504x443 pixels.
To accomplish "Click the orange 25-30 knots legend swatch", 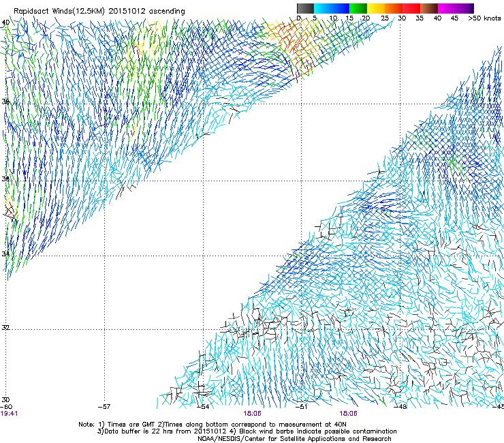I will [x=394, y=8].
